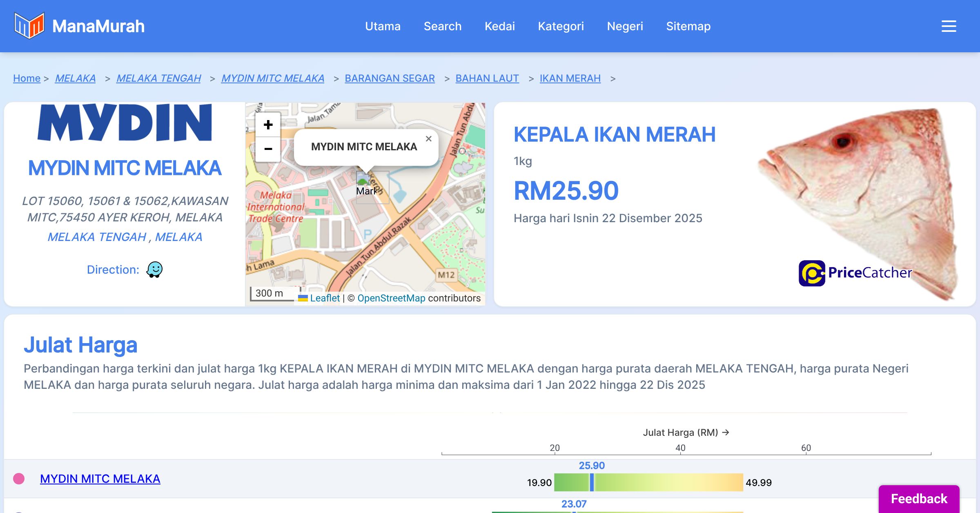Click the BAHAN LAUT breadcrumb link
Viewport: 980px width, 513px height.
pos(487,78)
